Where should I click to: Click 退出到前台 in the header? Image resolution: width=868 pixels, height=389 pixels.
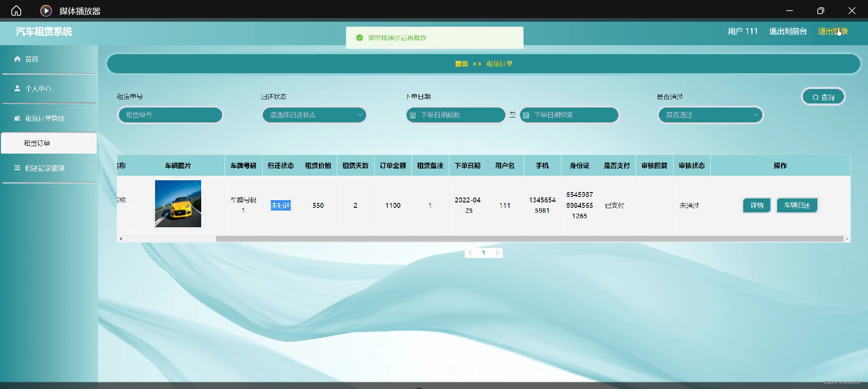point(788,31)
